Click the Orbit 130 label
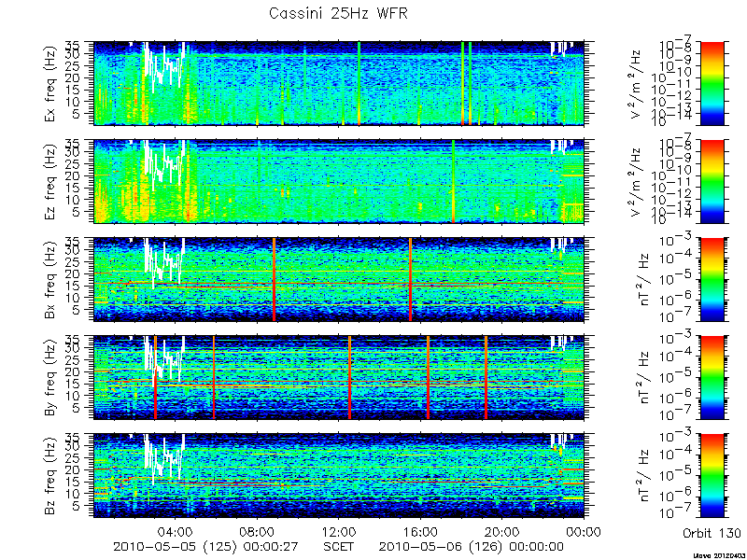The height and width of the screenshot is (560, 747). point(712,533)
